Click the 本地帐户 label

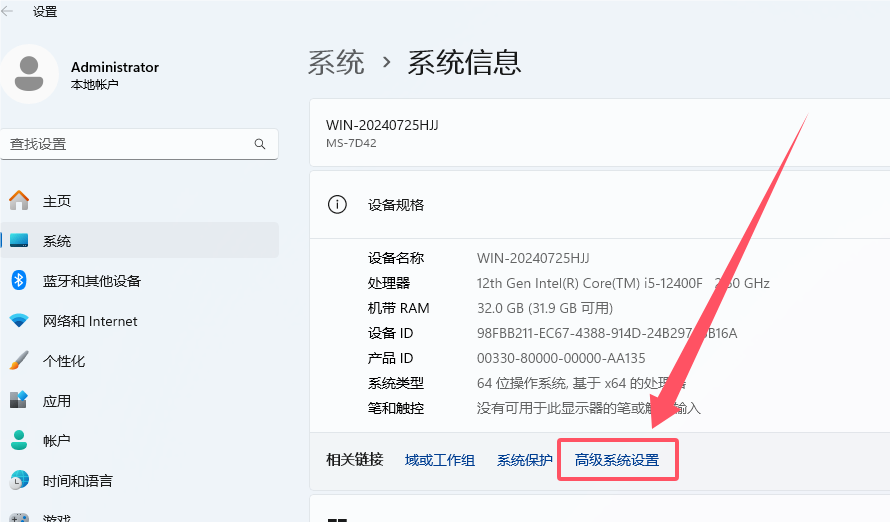coord(95,85)
